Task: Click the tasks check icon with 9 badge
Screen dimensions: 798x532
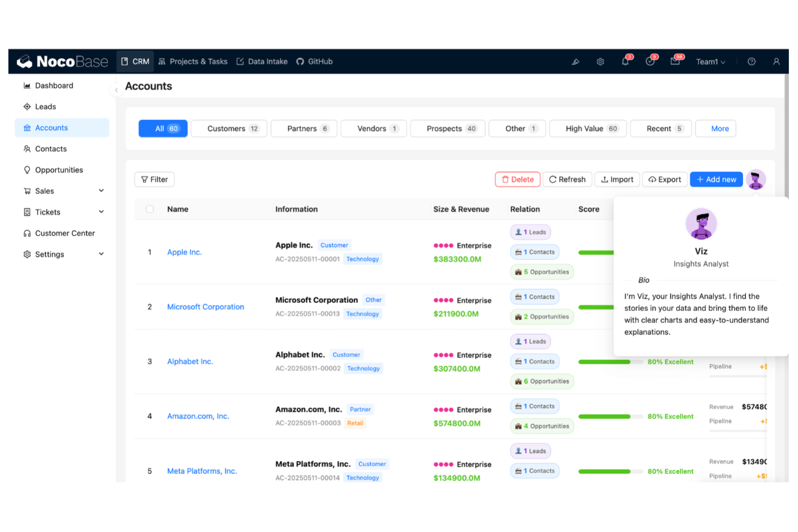Action: pos(650,61)
